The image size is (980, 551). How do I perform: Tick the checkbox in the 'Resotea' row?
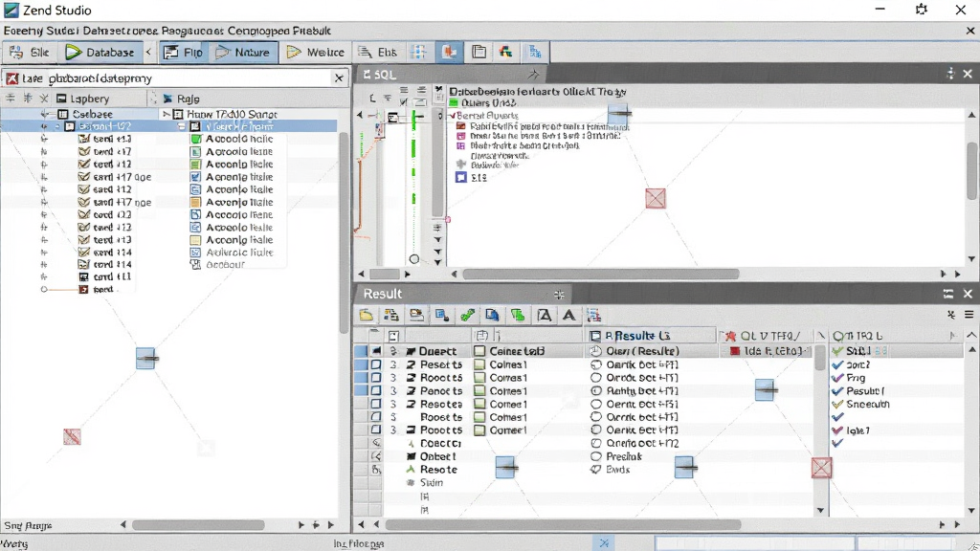pos(375,405)
